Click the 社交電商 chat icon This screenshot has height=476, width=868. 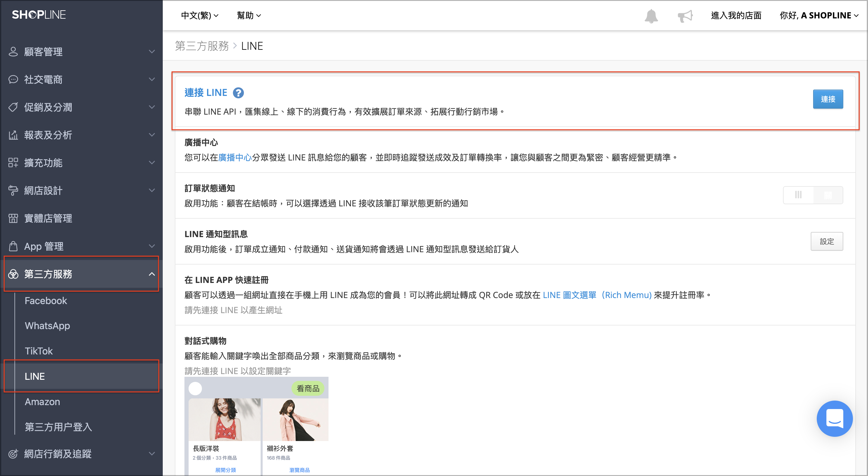tap(13, 79)
